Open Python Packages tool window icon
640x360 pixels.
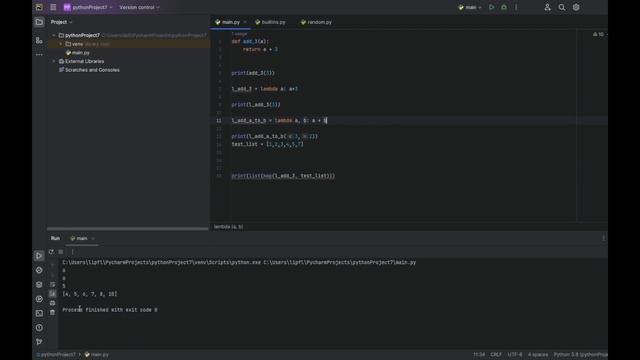(39, 284)
